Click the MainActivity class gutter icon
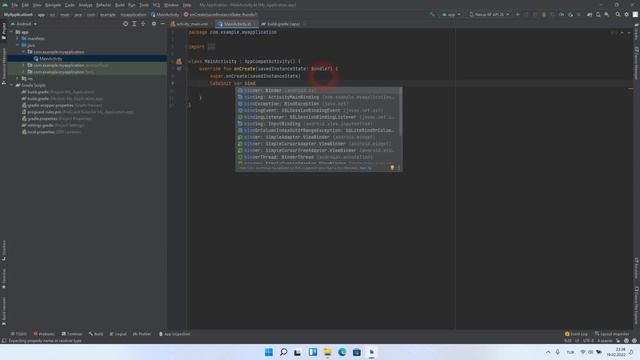The height and width of the screenshot is (360, 640). pos(179,62)
